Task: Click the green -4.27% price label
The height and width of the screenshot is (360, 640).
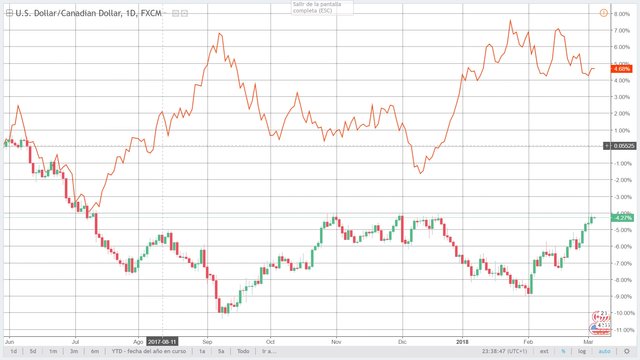Action: click(622, 218)
